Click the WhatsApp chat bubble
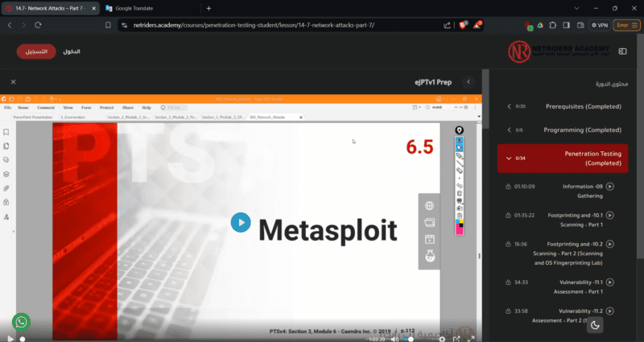The height and width of the screenshot is (342, 644). (21, 323)
